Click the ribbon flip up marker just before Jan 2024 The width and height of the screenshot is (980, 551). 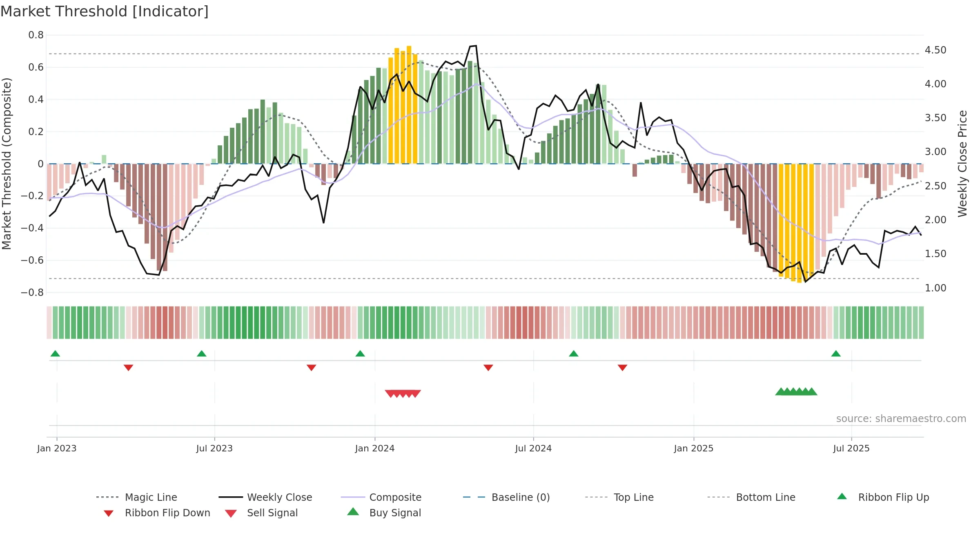point(360,353)
